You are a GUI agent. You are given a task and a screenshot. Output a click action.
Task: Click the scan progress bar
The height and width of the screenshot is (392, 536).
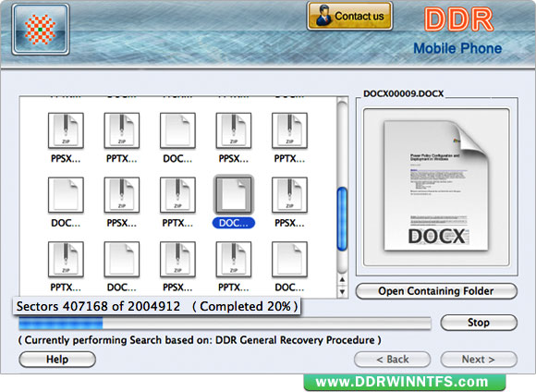tap(225, 324)
